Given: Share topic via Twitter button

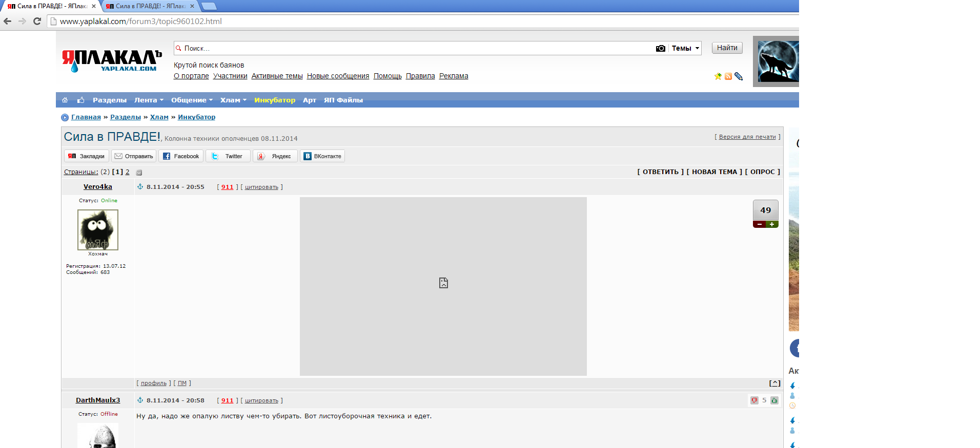Looking at the screenshot, I should pyautogui.click(x=228, y=156).
